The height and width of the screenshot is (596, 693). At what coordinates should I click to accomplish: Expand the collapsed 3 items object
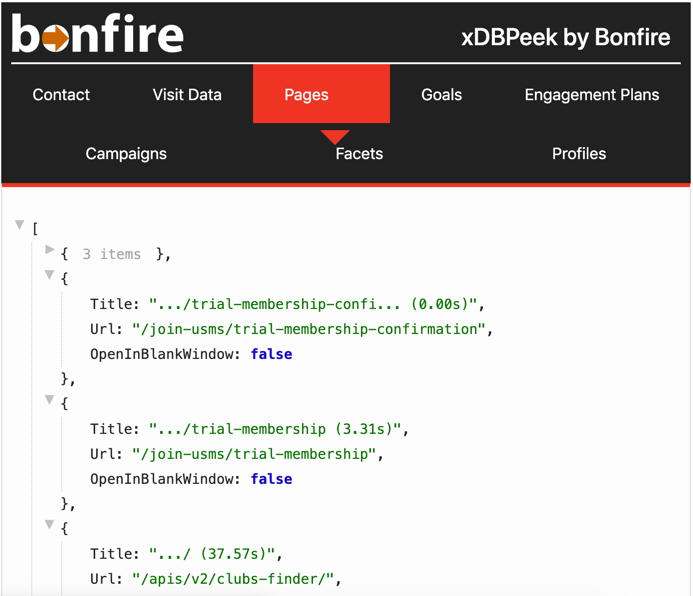[50, 250]
